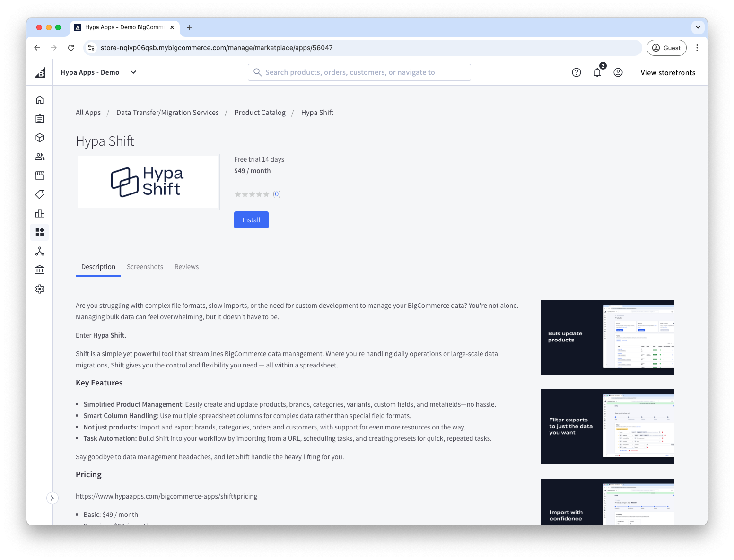Click the Channel Manager network icon
The width and height of the screenshot is (734, 560).
(x=40, y=251)
